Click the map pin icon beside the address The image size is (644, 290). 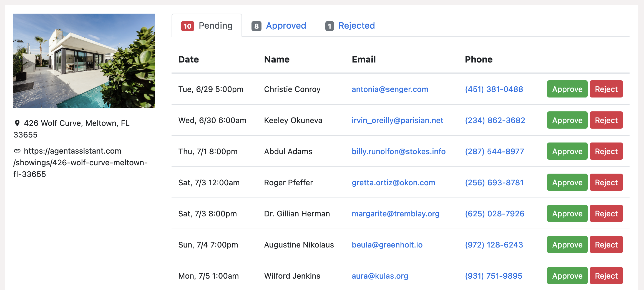(17, 123)
